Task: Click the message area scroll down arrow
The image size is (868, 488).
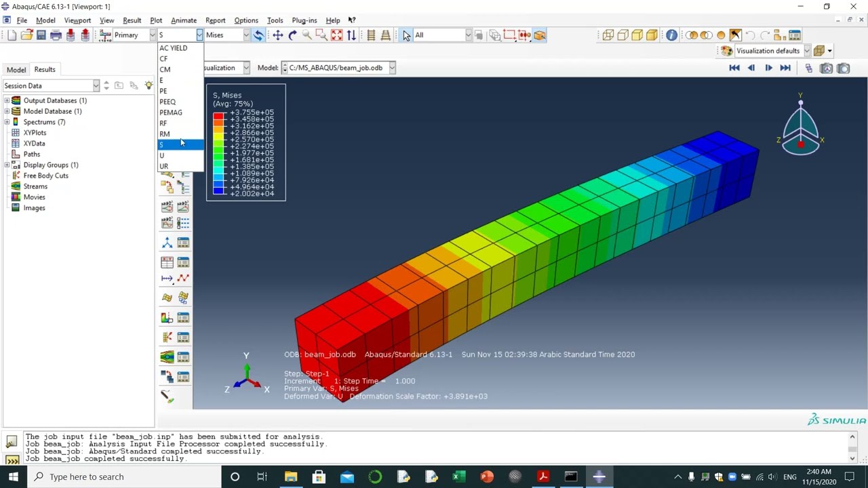Action: tap(852, 458)
